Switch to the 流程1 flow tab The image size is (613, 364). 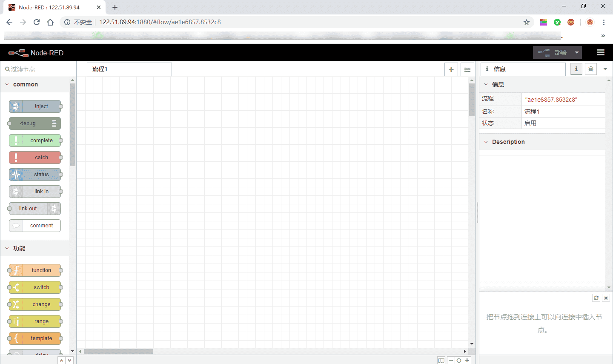(x=129, y=69)
